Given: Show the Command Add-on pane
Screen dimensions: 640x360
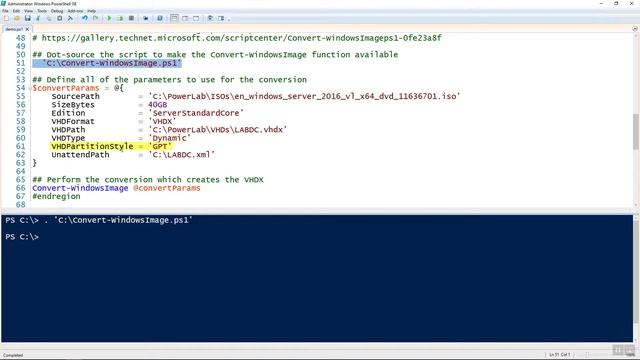Looking at the screenshot, I should pos(221,18).
